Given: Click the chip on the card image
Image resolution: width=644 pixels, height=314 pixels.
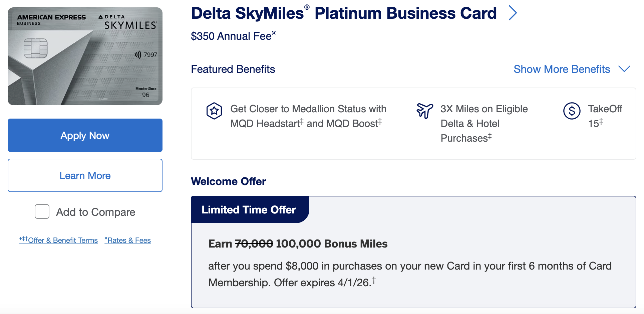Looking at the screenshot, I should (x=35, y=48).
